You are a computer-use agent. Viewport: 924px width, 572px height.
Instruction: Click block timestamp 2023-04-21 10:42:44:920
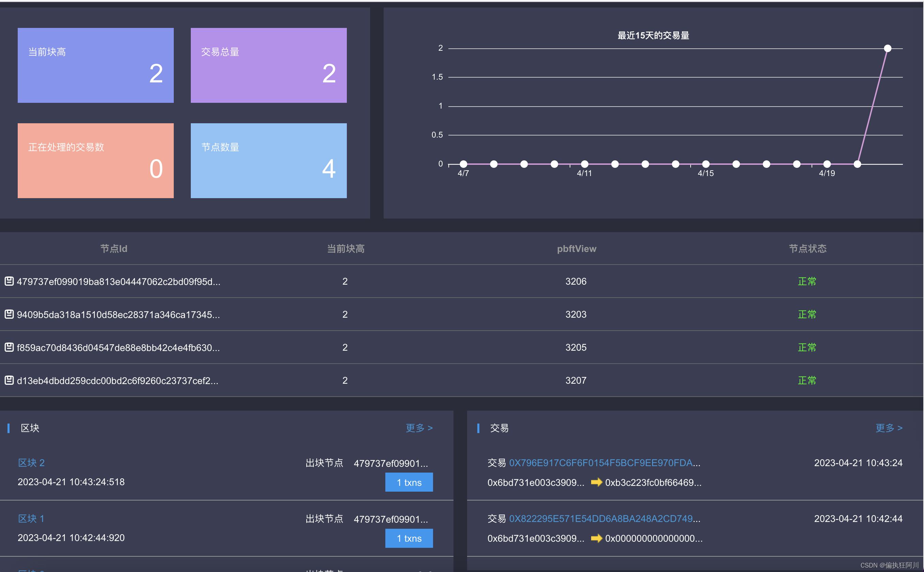pyautogui.click(x=71, y=538)
